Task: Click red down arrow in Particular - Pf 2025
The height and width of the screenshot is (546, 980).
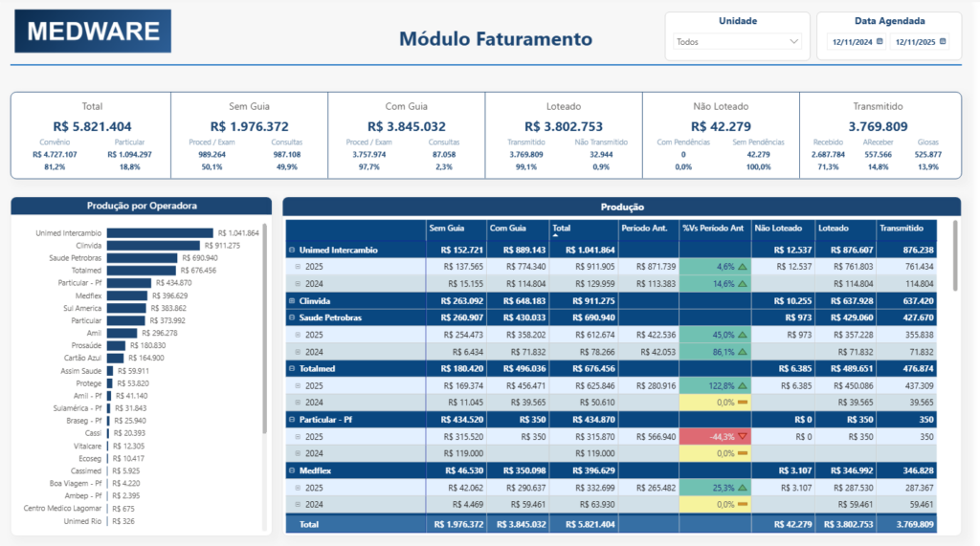Action: click(x=743, y=437)
